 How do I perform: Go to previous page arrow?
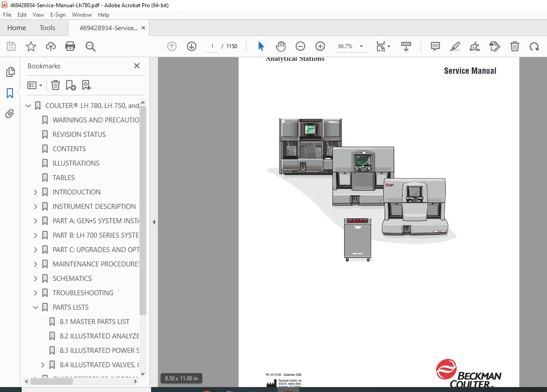tap(172, 46)
